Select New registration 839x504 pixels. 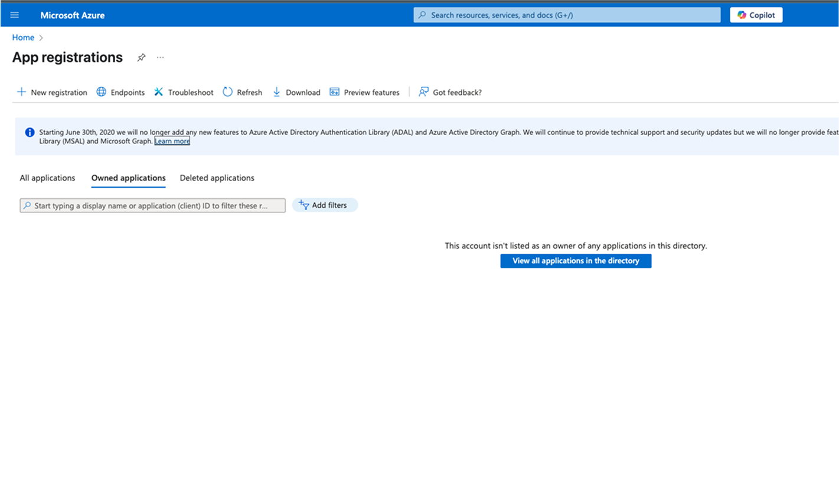pyautogui.click(x=52, y=92)
